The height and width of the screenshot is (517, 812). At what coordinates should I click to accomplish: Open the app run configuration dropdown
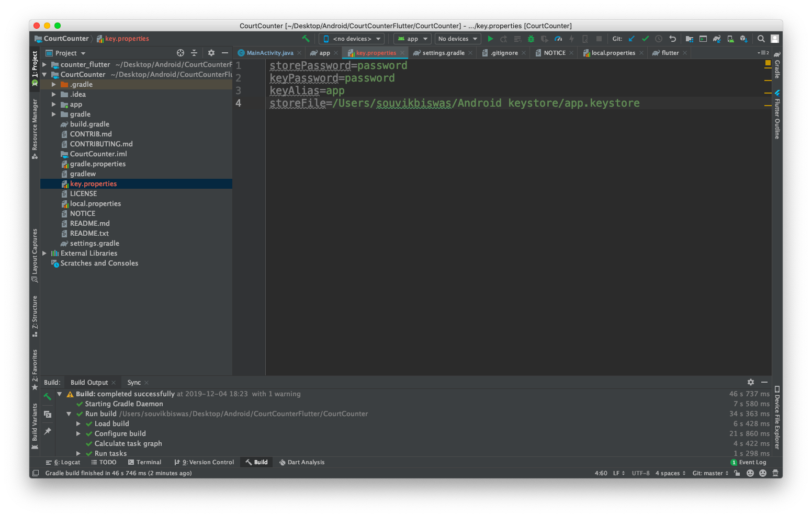tap(412, 39)
